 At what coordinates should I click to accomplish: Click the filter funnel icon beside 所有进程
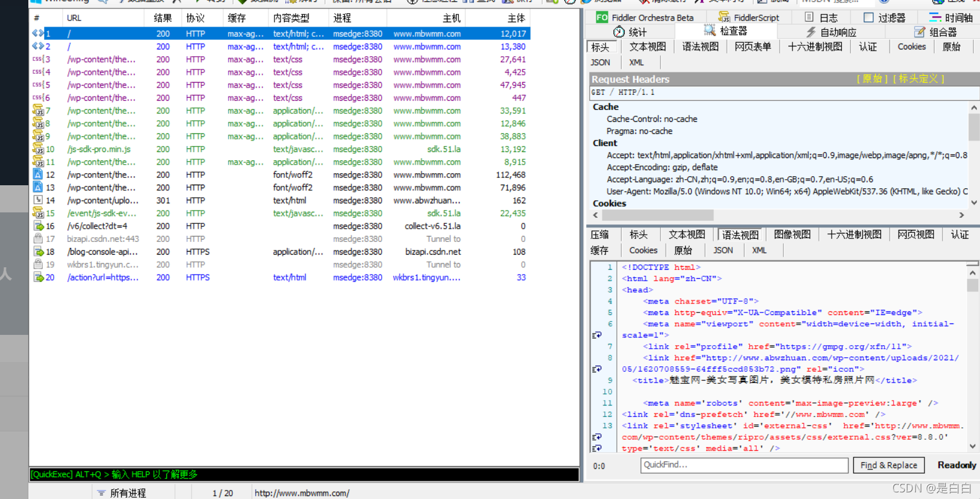[101, 493]
